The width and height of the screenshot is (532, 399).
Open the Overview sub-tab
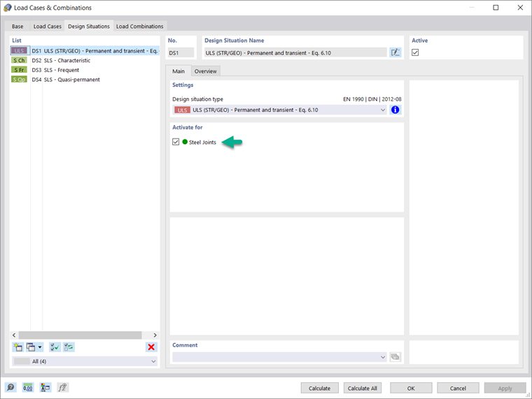coord(205,71)
